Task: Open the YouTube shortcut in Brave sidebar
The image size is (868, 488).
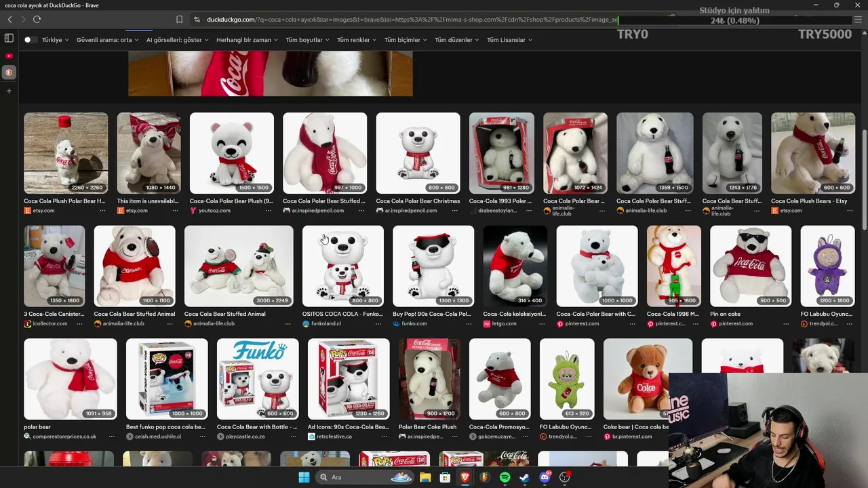Action: click(9, 56)
